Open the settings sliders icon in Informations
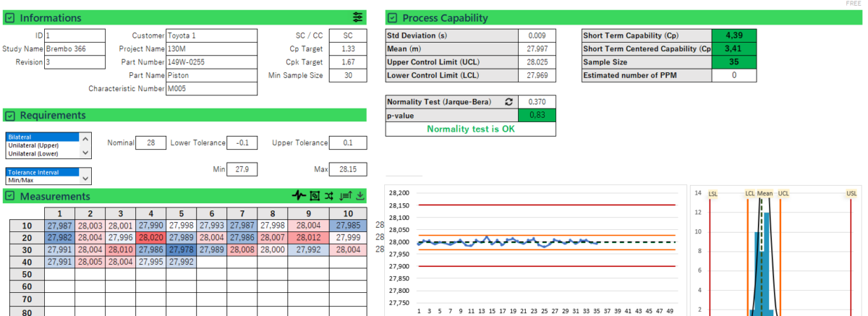The image size is (868, 316). 358,17
